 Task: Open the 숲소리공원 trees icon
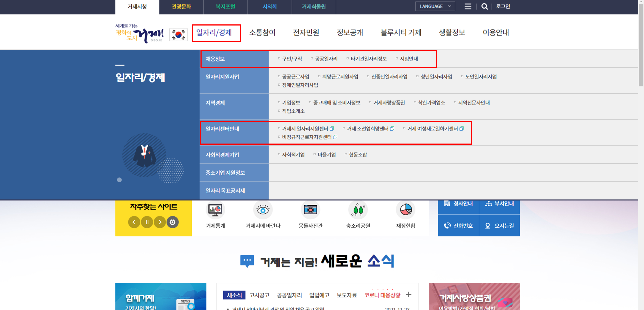click(358, 210)
